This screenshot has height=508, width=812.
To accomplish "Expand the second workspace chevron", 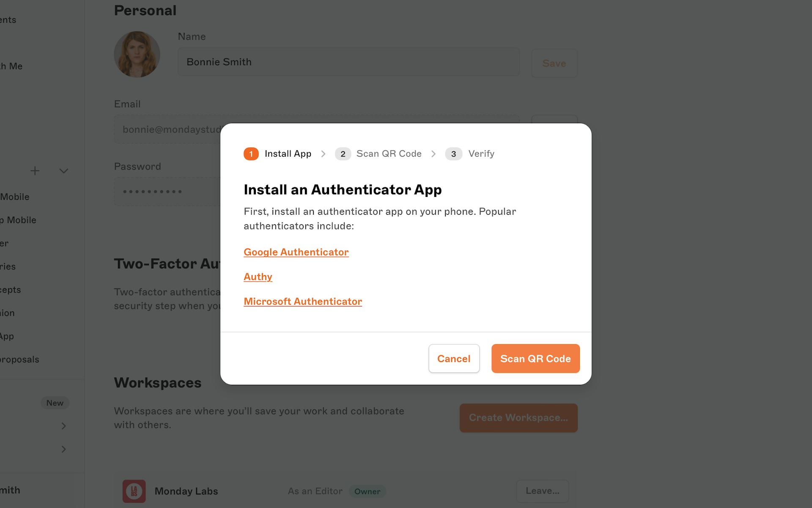I will [x=63, y=450].
